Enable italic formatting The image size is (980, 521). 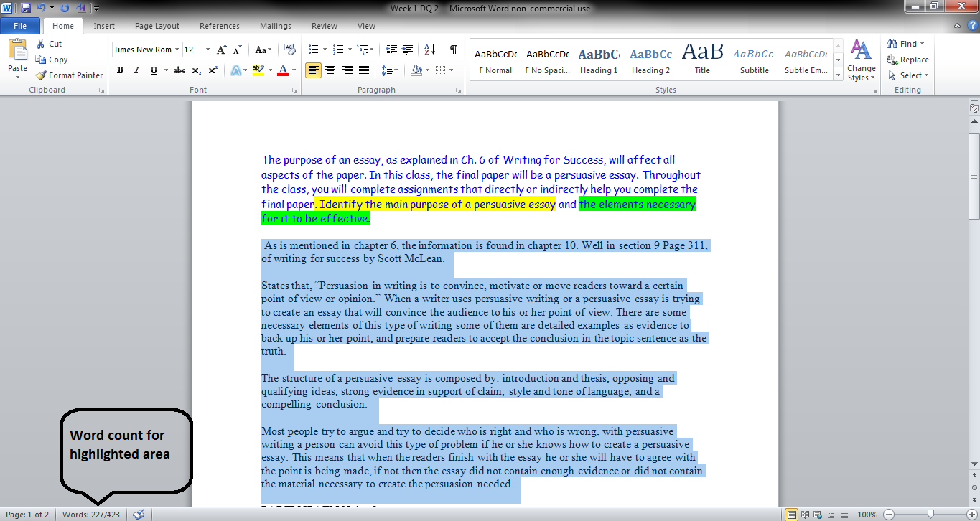click(x=135, y=70)
